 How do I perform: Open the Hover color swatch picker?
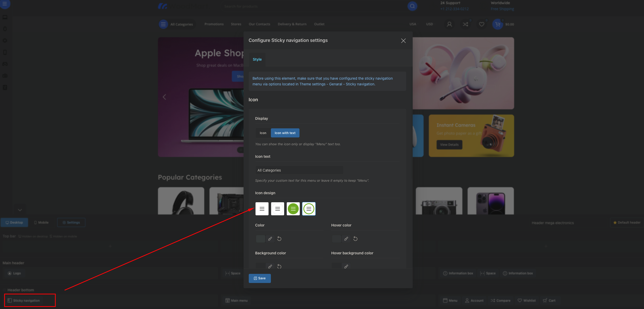pyautogui.click(x=336, y=239)
